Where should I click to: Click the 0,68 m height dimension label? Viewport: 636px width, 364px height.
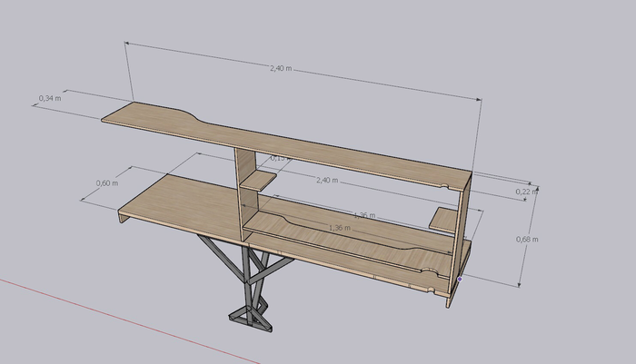pyautogui.click(x=526, y=240)
